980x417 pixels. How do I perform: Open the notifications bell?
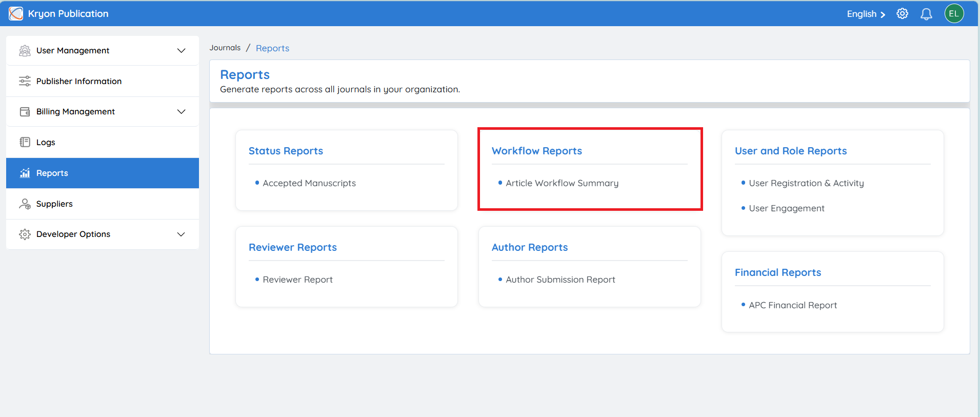tap(926, 14)
